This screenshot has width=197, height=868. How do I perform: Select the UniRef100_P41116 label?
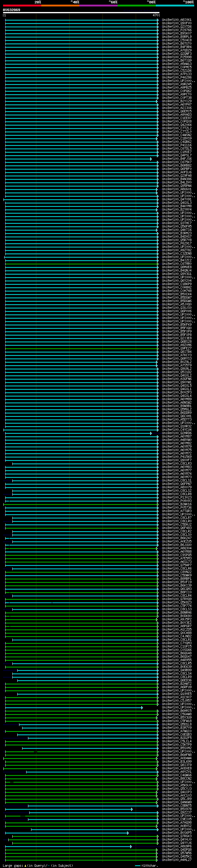pyautogui.click(x=176, y=145)
